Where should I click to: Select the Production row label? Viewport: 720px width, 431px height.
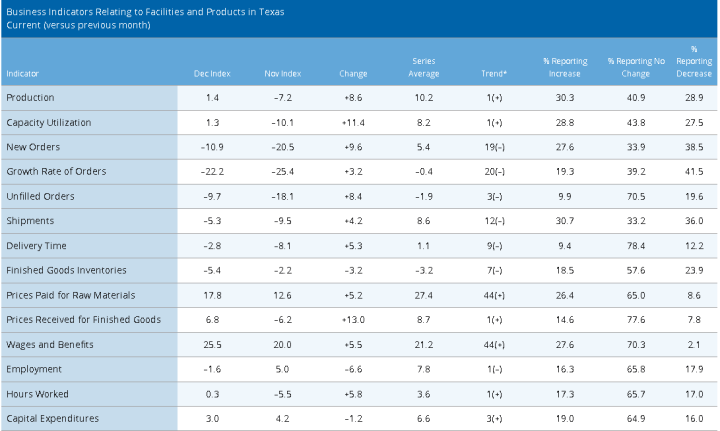pyautogui.click(x=30, y=98)
